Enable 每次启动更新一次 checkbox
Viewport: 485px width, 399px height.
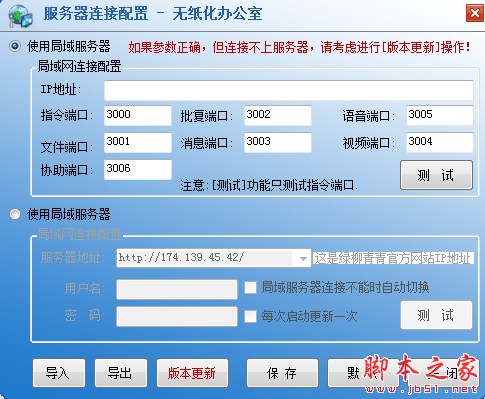250,316
